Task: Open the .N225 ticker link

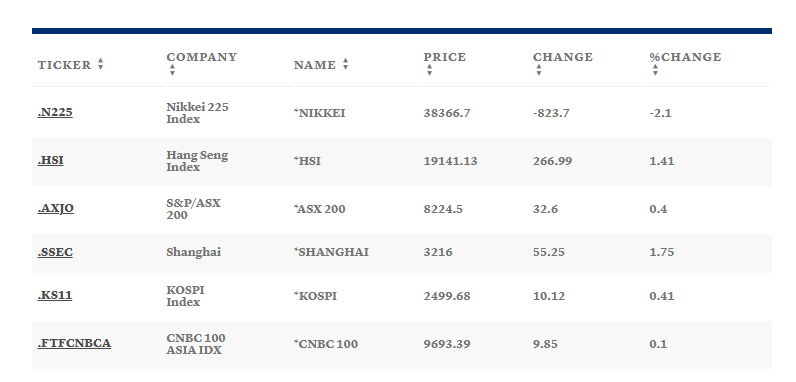Action: (55, 112)
